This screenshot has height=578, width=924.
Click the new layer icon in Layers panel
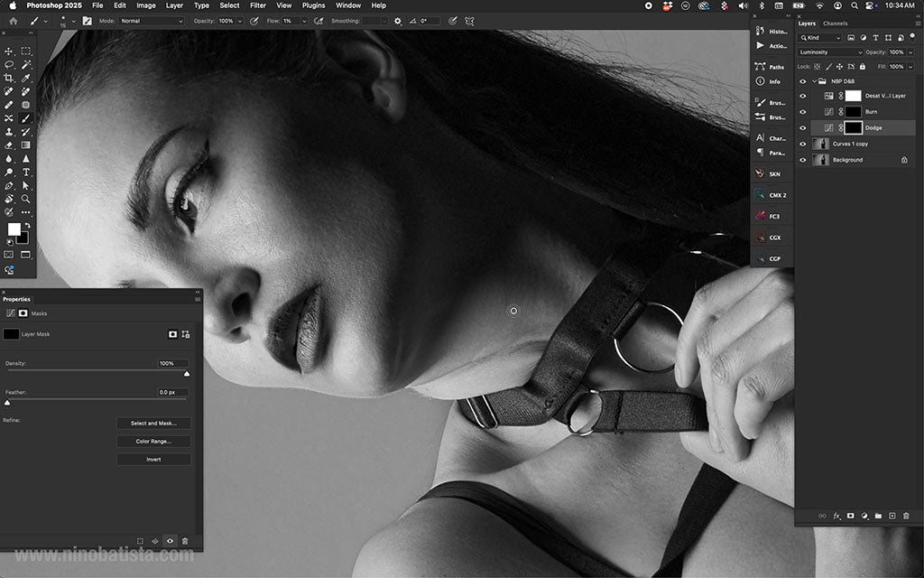tap(893, 516)
